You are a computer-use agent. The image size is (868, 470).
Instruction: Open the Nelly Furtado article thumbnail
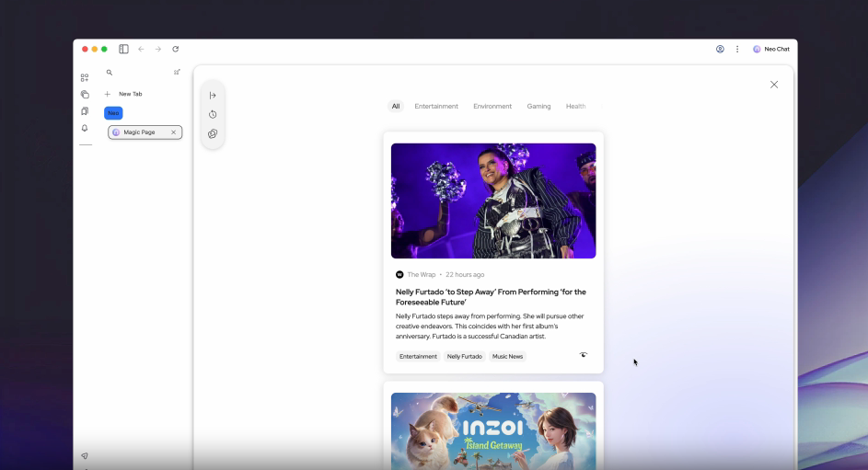pos(493,201)
